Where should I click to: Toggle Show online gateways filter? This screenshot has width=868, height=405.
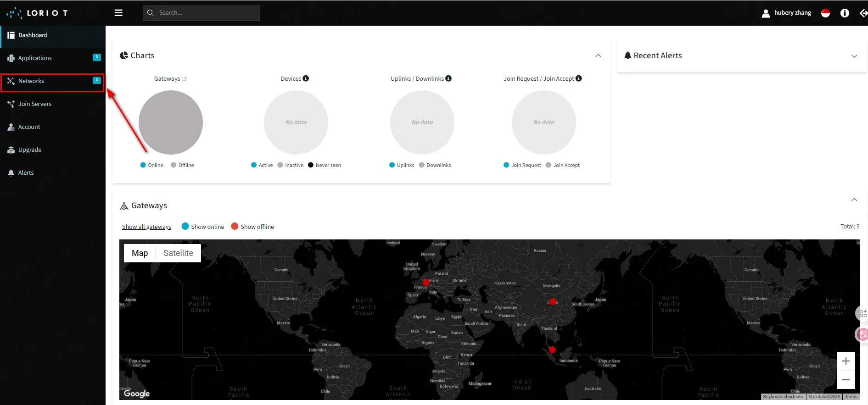point(203,227)
